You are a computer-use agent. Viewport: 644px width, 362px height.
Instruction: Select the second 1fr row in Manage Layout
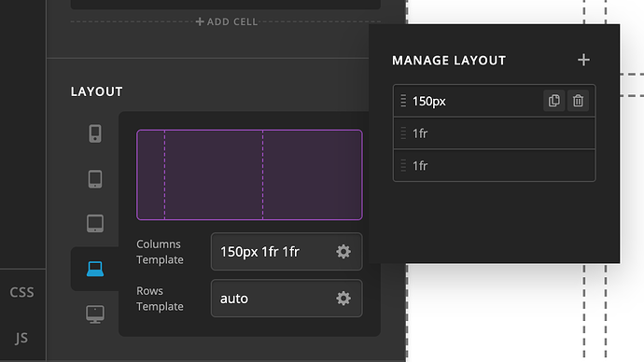click(x=494, y=166)
